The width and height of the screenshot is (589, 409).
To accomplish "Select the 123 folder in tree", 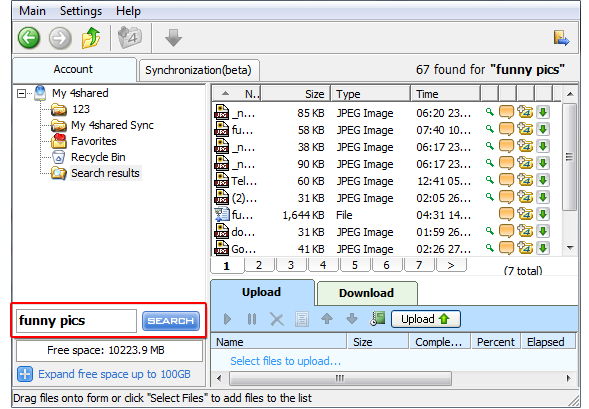I will [x=81, y=109].
